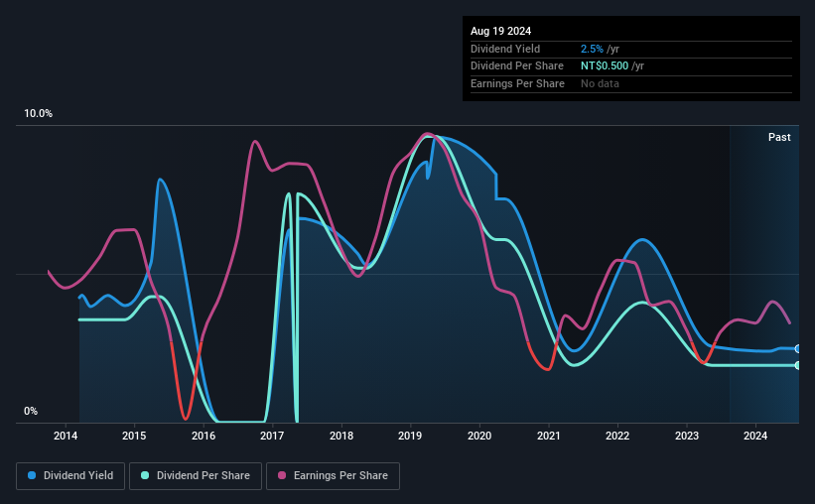Click the NT$0.500 dividend per share value

(605, 66)
